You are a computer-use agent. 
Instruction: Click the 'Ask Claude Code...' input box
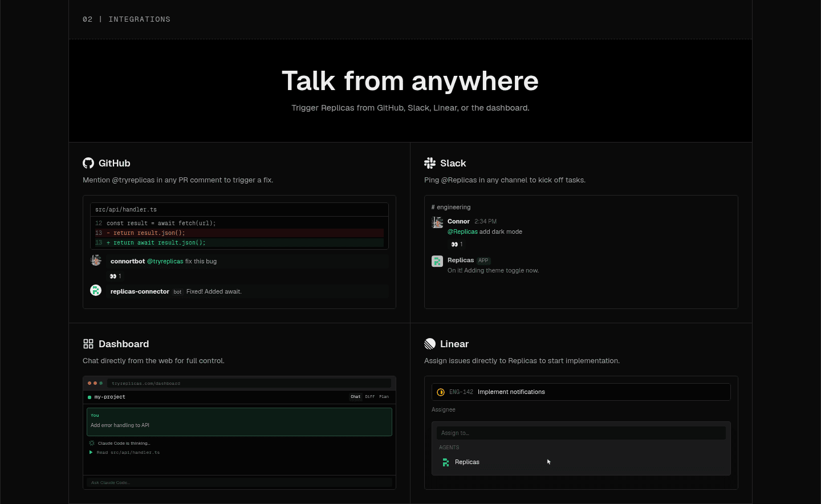coord(239,482)
